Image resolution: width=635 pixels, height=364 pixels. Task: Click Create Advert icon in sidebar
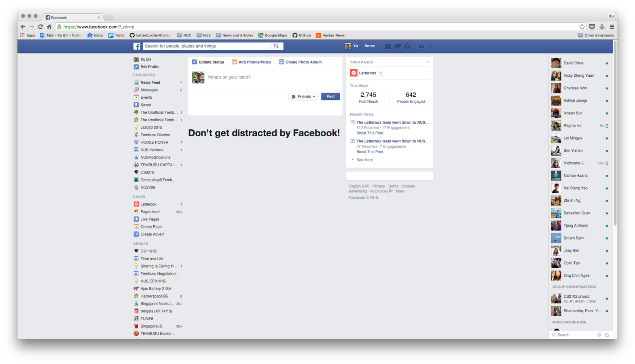(x=136, y=234)
